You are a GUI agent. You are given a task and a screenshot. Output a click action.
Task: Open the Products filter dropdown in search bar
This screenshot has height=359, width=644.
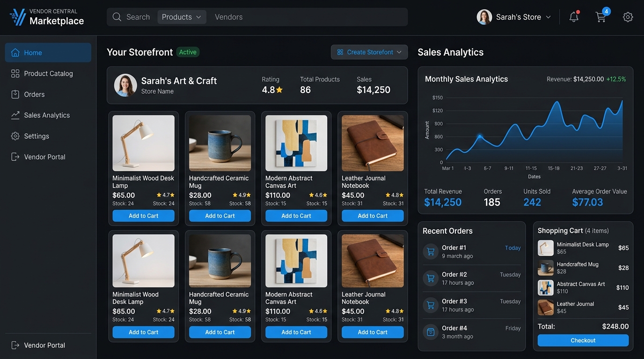pyautogui.click(x=182, y=17)
